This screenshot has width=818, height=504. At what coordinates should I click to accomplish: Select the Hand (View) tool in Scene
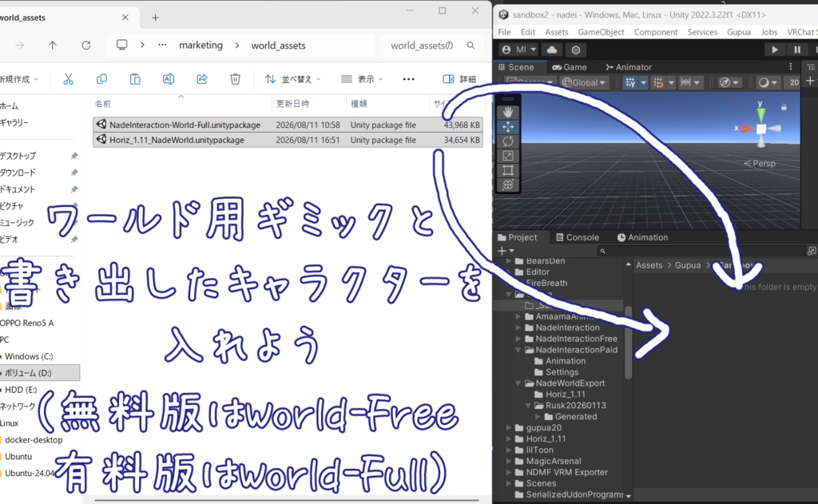507,112
